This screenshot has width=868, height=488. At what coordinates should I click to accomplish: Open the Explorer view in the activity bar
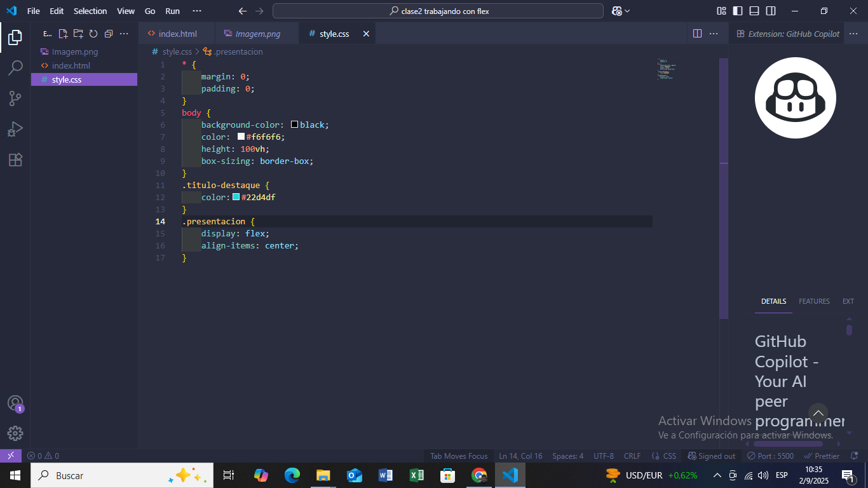pyautogui.click(x=15, y=37)
